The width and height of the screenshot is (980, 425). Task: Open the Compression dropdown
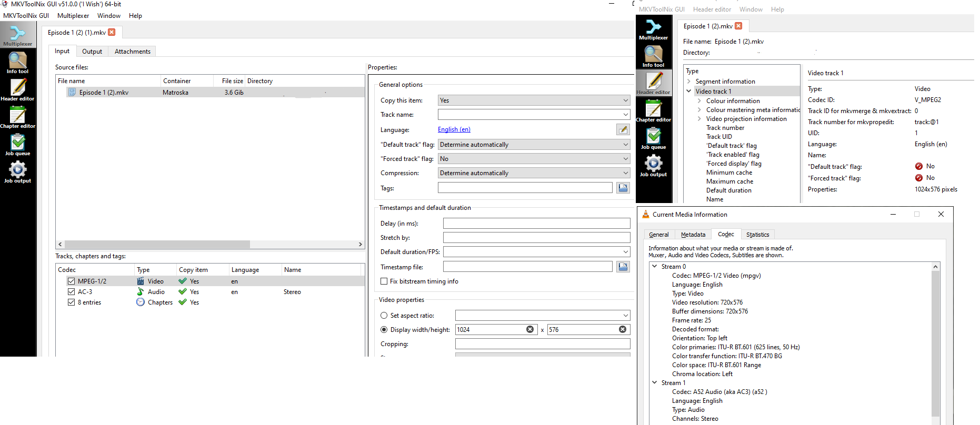534,173
